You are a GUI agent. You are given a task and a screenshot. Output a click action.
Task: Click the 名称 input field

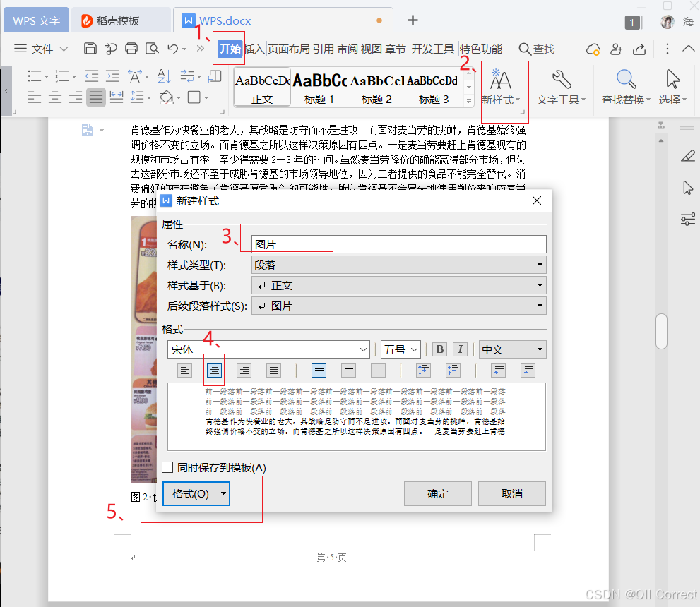pos(398,244)
